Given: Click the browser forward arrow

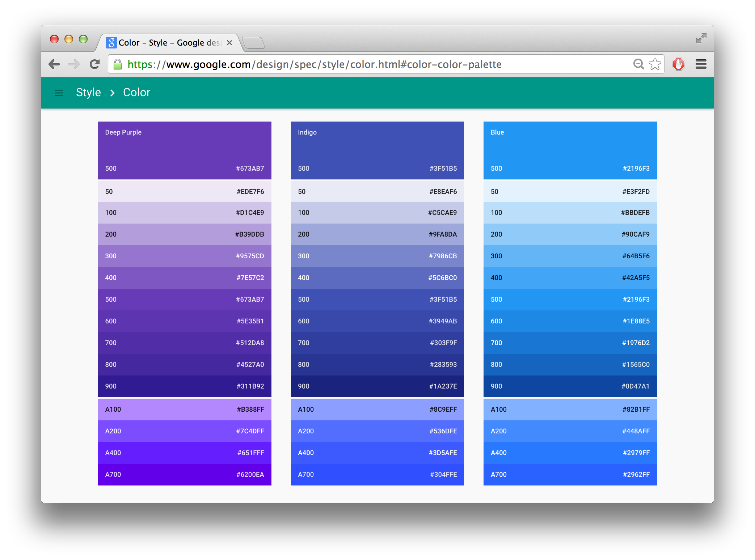Looking at the screenshot, I should click(x=74, y=64).
